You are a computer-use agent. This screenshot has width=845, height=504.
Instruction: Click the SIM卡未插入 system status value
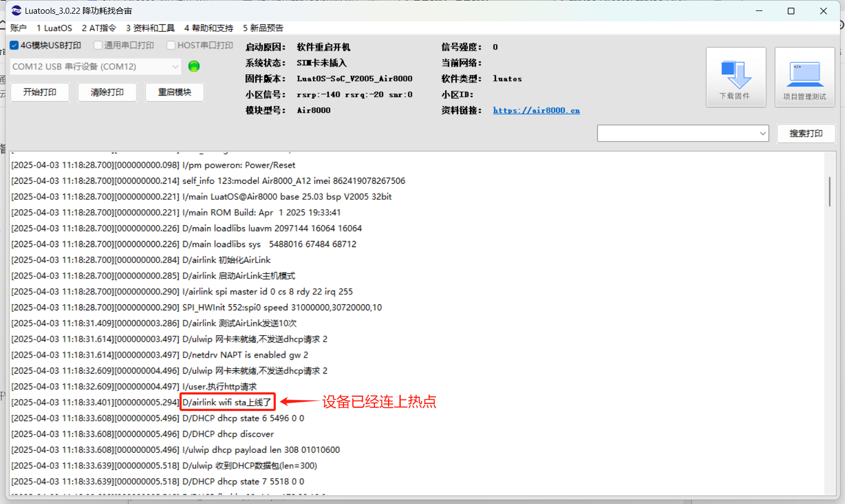(x=321, y=63)
